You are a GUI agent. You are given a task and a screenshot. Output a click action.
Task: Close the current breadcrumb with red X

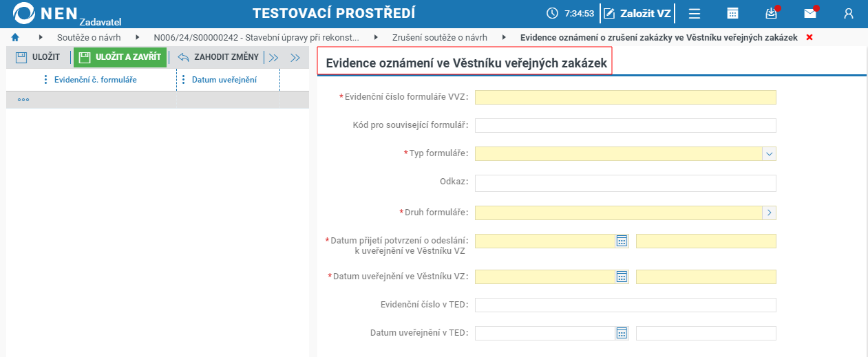click(809, 37)
